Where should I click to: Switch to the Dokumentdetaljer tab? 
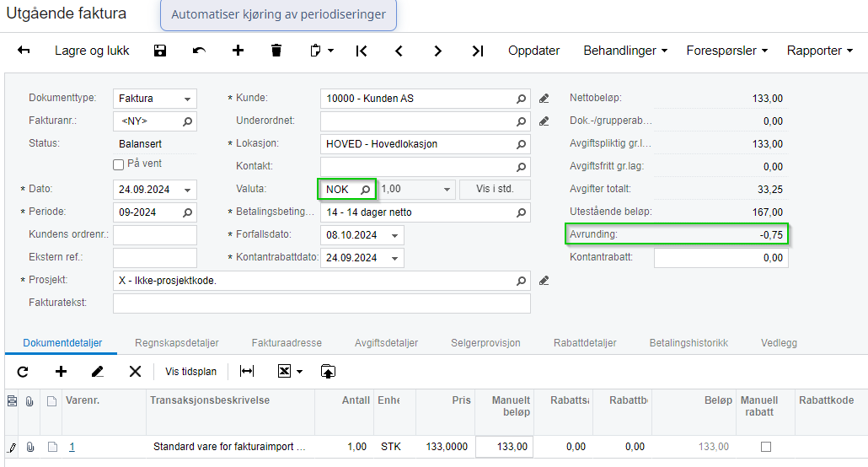coord(62,343)
